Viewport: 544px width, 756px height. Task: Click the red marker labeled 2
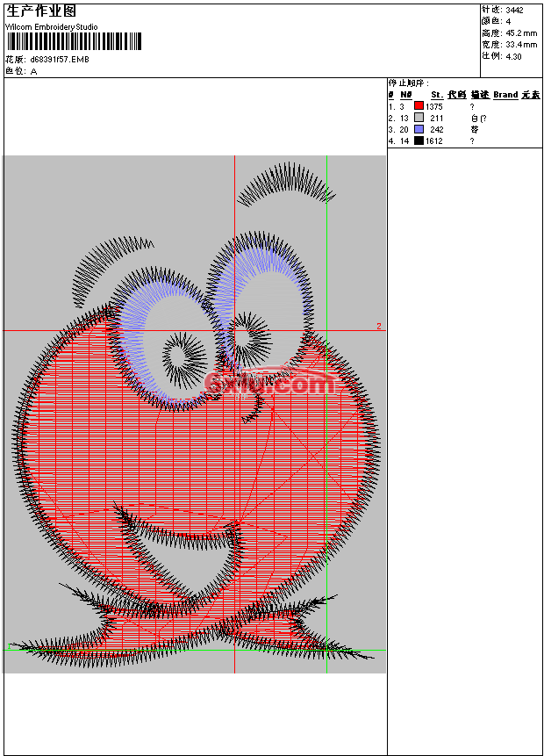point(379,327)
